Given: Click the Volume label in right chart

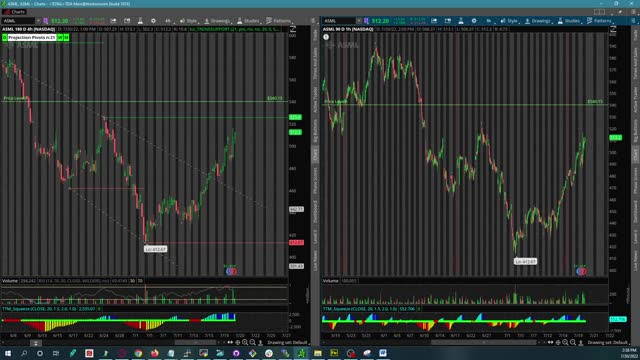Looking at the screenshot, I should [331, 281].
